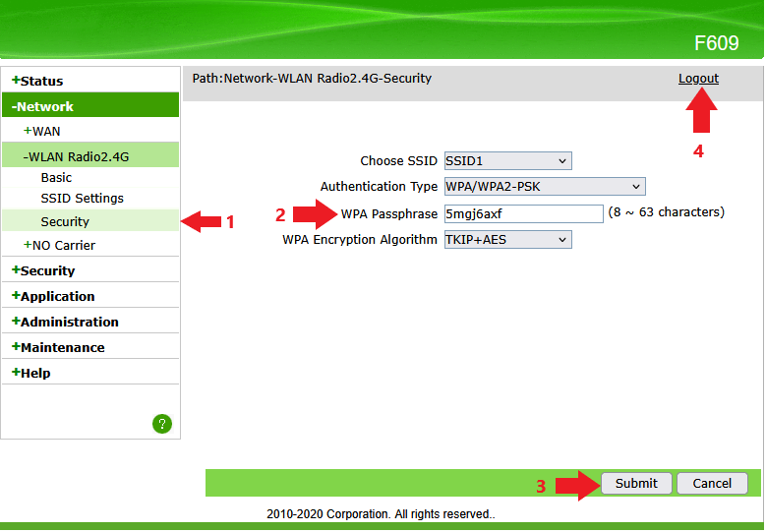The width and height of the screenshot is (766, 532).
Task: Open the Authentication Type dropdown
Action: tap(545, 186)
